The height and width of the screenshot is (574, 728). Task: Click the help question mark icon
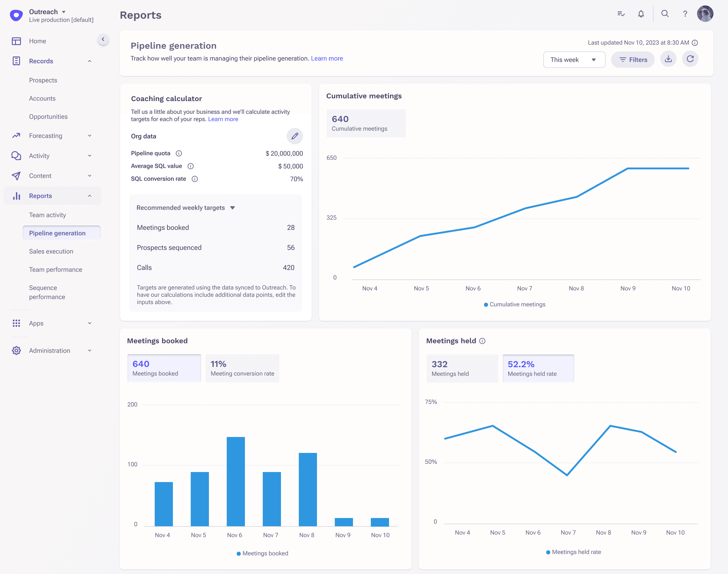[x=685, y=14]
